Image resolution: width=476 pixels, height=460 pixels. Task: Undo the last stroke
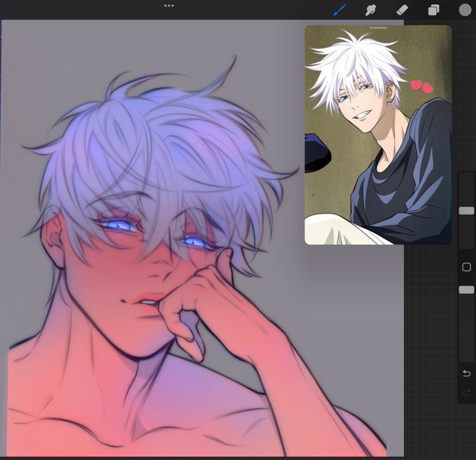pos(466,373)
